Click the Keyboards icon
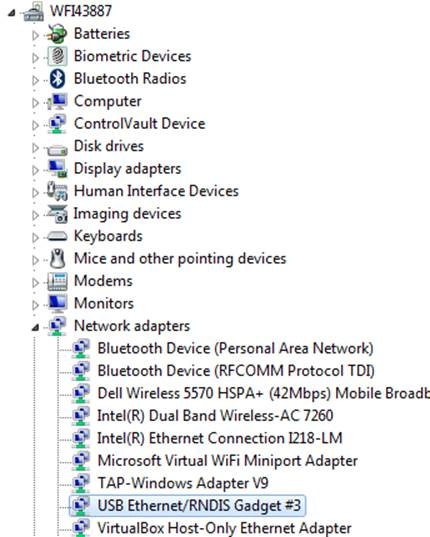Image resolution: width=430 pixels, height=537 pixels. point(57,236)
